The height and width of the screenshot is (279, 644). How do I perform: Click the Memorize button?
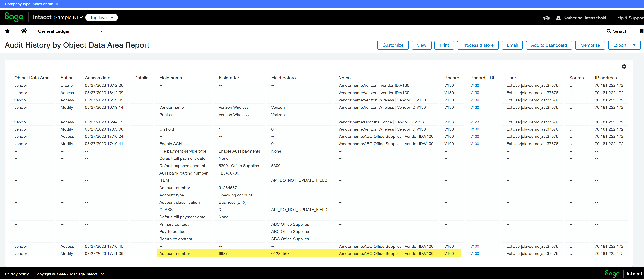point(590,45)
